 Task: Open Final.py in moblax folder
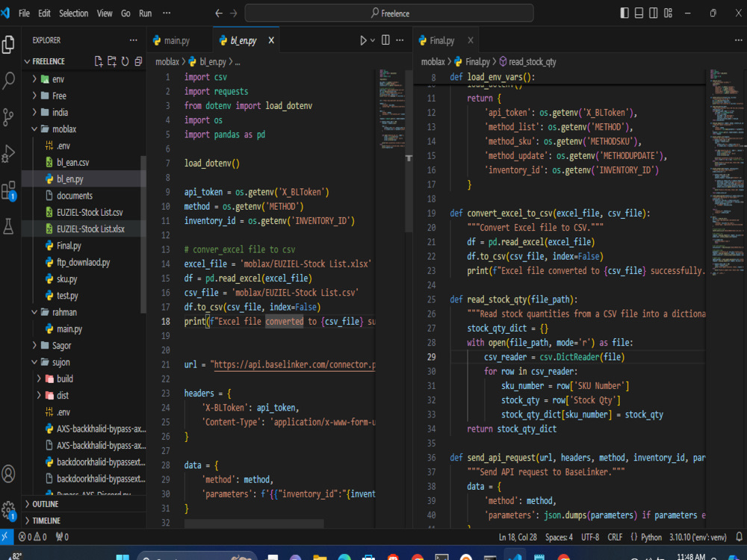[x=69, y=246]
